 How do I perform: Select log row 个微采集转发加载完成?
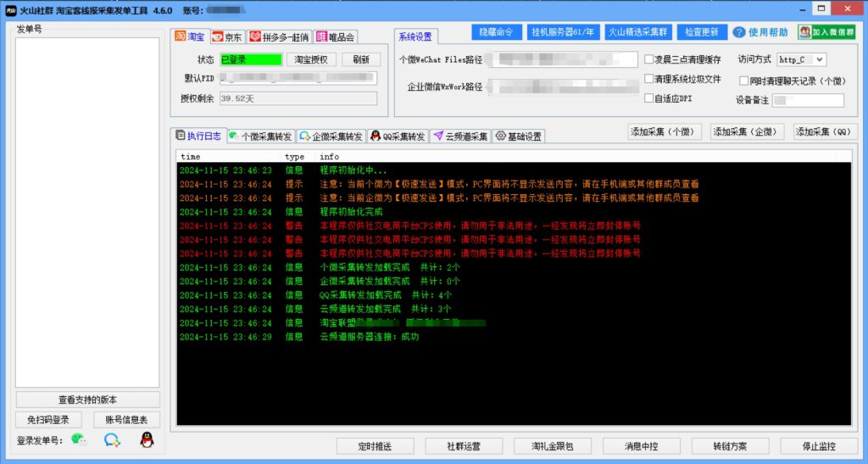(514, 267)
